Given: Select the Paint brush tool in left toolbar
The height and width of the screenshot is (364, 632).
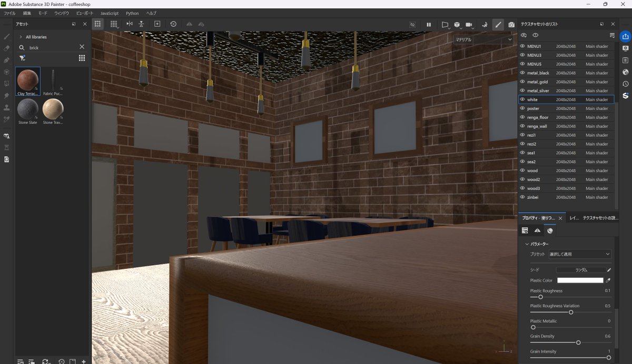Looking at the screenshot, I should 6,37.
